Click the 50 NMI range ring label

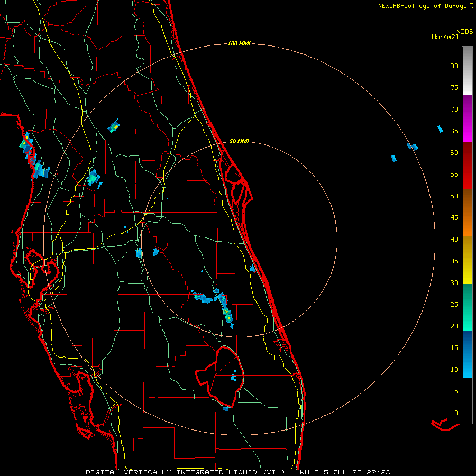(239, 141)
